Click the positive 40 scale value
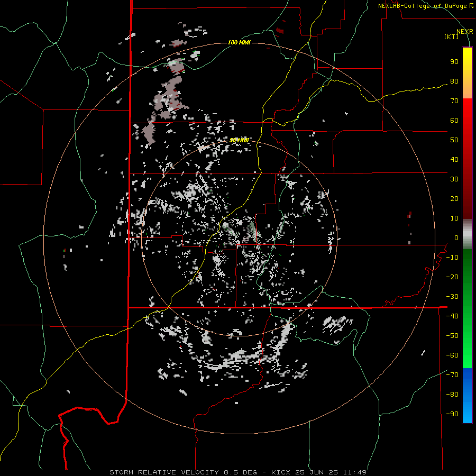476x476 pixels. click(x=454, y=160)
